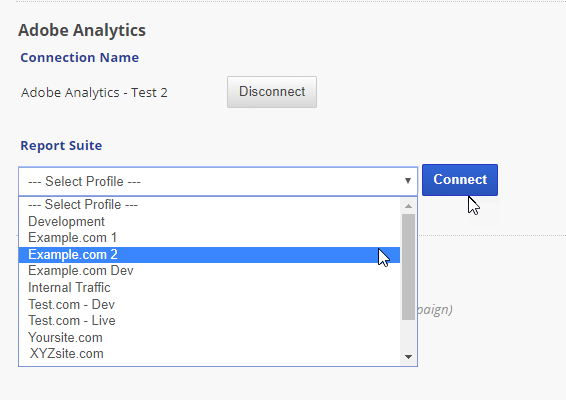Screen dimensions: 566x400
Task: Choose Example.com Dev in the list
Action: [209, 271]
